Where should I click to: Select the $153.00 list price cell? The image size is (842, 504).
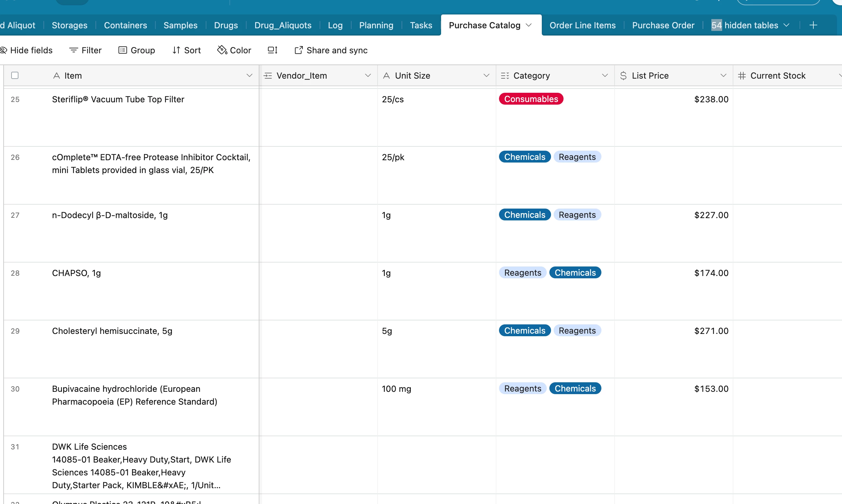tap(673, 407)
